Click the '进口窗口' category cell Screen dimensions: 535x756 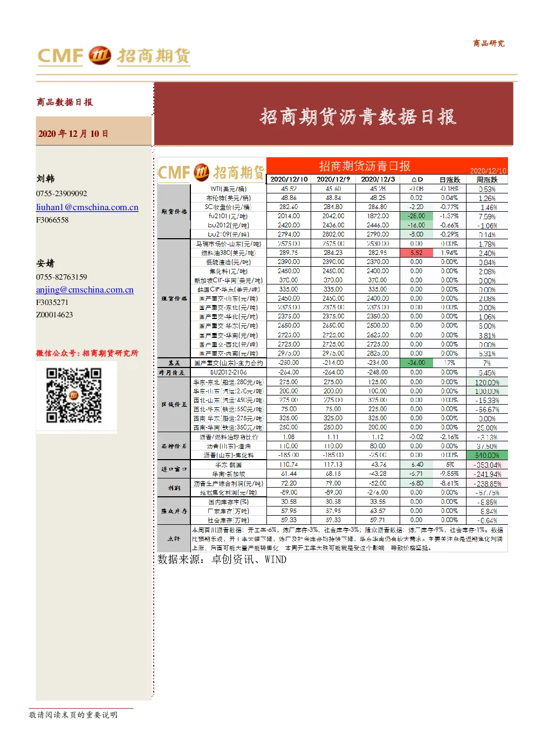pyautogui.click(x=174, y=469)
